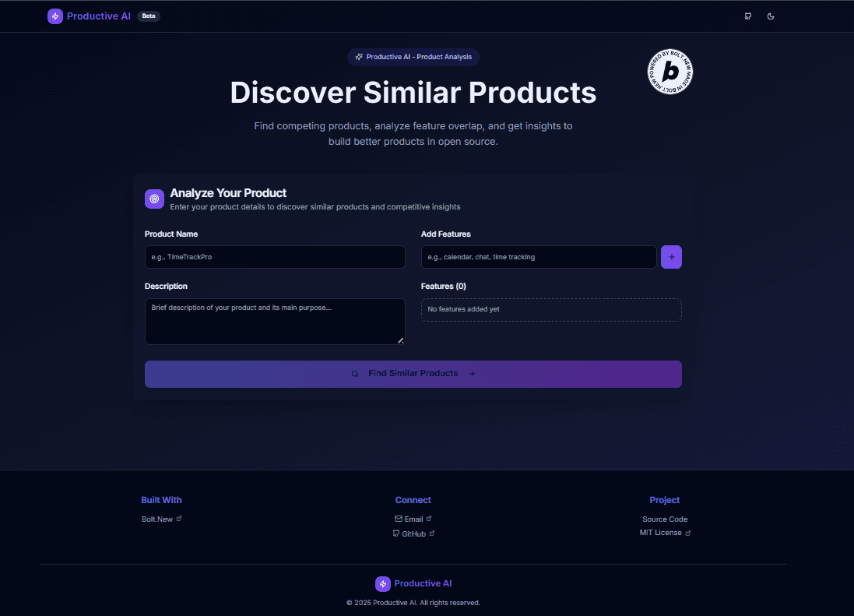Click the search icon in Find Similar Products

pos(354,374)
